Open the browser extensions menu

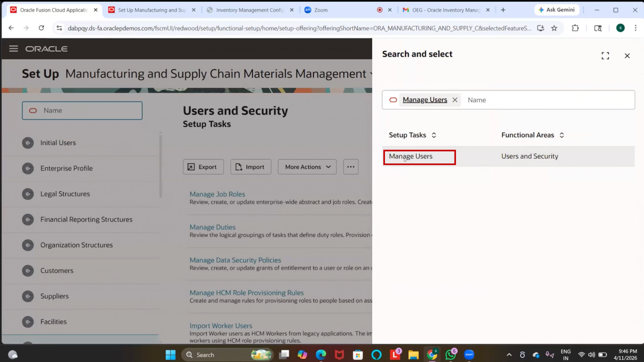tap(575, 28)
